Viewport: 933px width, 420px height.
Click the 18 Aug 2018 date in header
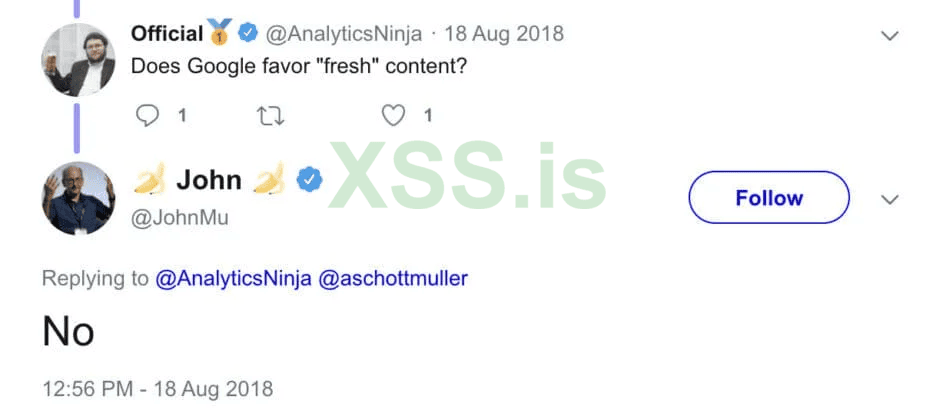click(503, 34)
